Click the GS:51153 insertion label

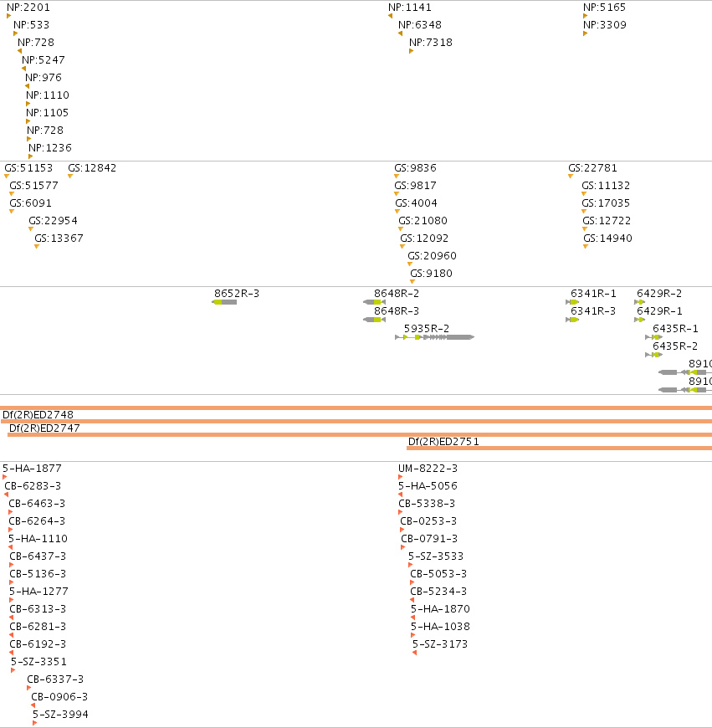28,168
